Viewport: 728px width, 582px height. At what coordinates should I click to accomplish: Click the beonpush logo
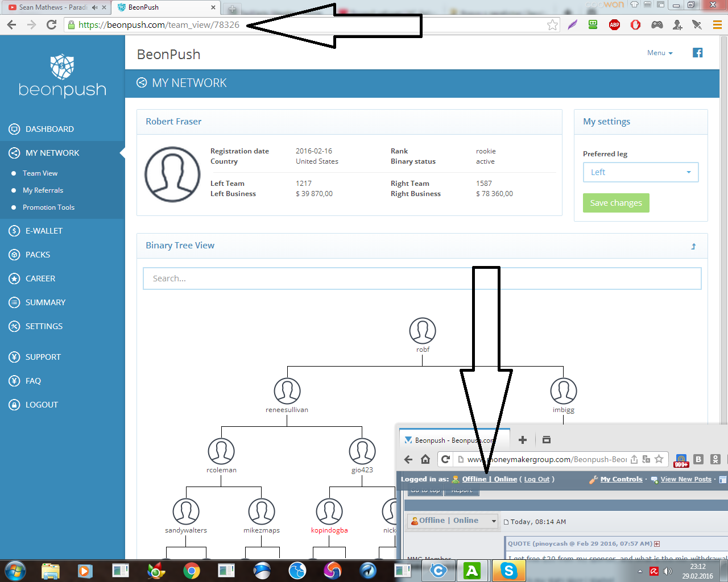63,76
